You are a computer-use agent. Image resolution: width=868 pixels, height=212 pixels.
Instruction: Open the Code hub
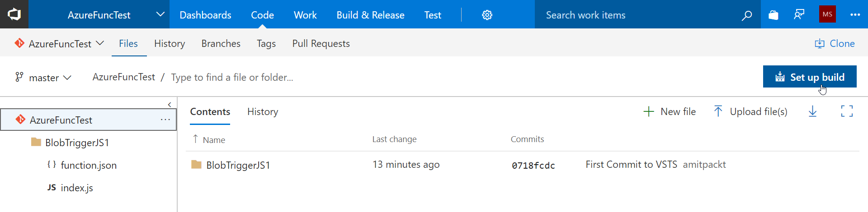click(262, 15)
